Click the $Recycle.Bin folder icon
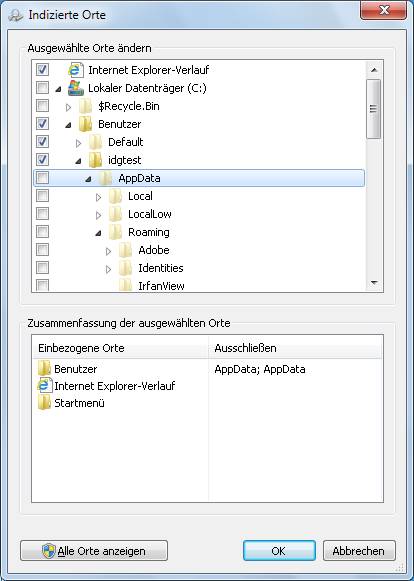Screen dimensions: 414x581 (x=86, y=106)
